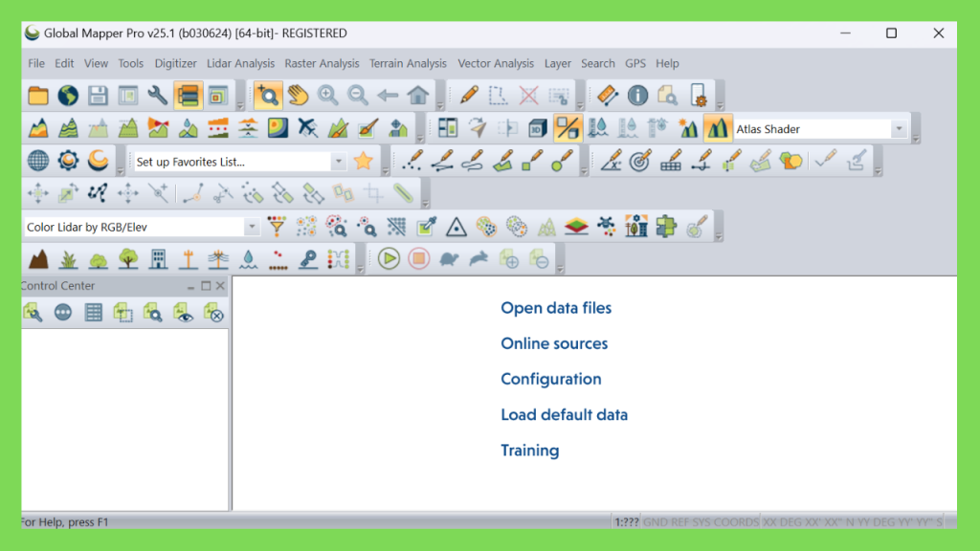The width and height of the screenshot is (980, 551).
Task: Toggle the highlighted hill shading percent button
Action: [x=568, y=129]
